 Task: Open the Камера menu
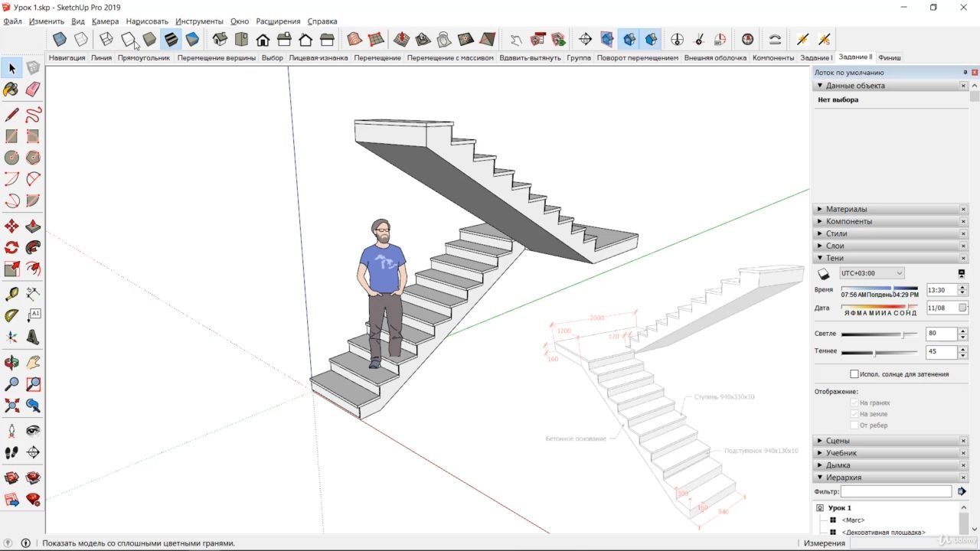(105, 21)
